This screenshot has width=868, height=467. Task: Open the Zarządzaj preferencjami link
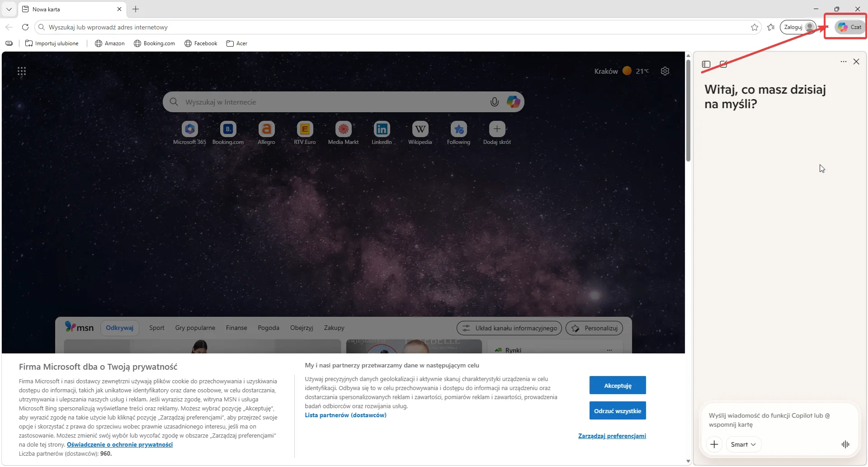coord(612,436)
